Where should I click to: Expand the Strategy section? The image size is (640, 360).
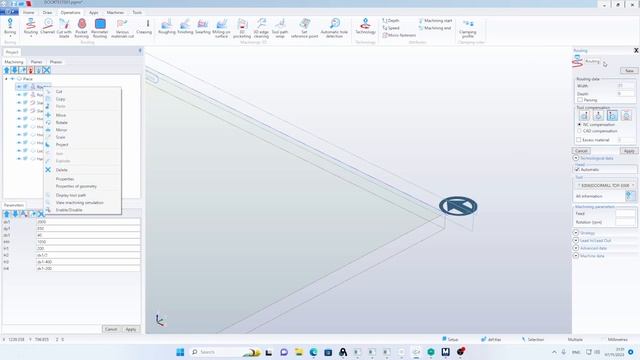[x=576, y=233]
